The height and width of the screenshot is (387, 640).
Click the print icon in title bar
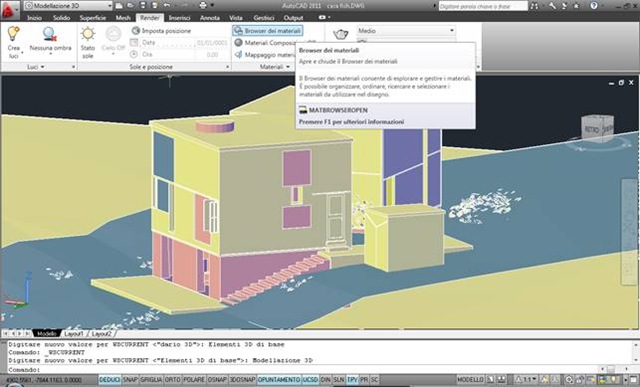(203, 5)
